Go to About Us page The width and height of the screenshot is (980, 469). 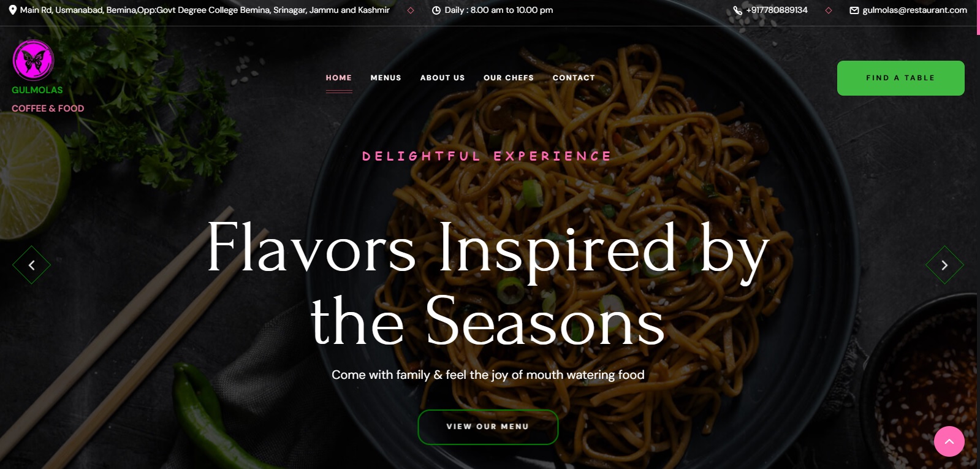coord(443,78)
